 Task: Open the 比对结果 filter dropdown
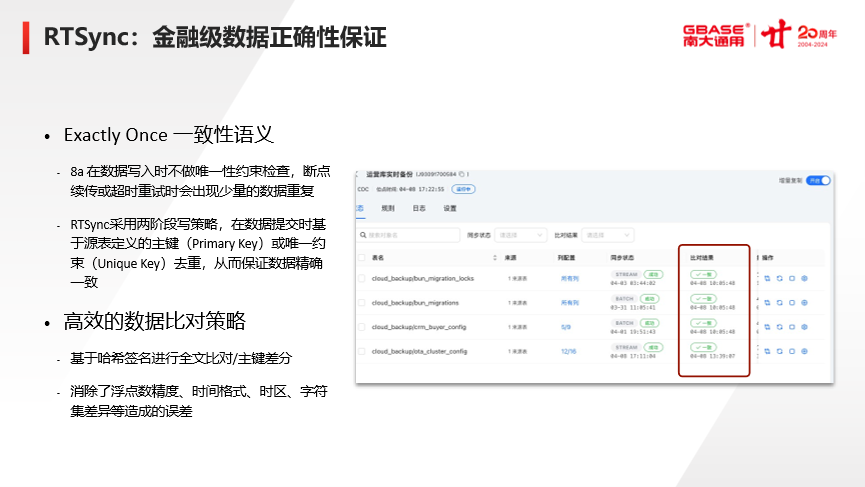click(x=607, y=236)
